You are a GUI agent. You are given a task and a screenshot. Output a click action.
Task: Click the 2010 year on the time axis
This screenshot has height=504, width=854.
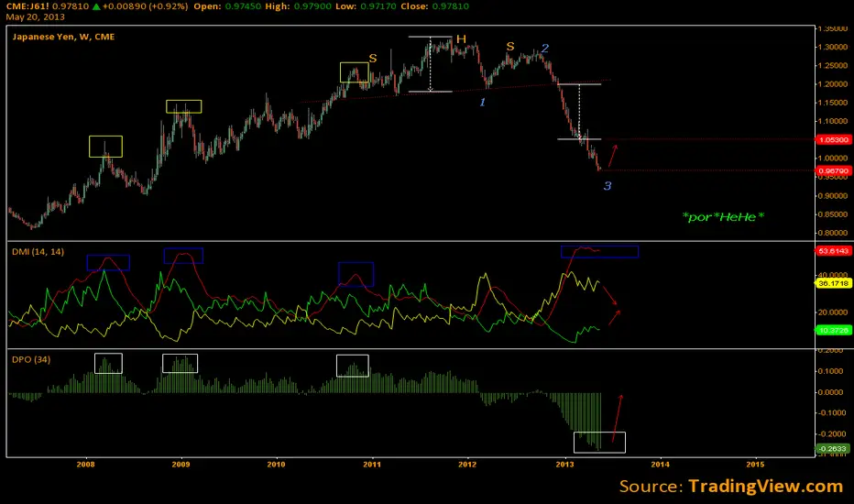(276, 465)
